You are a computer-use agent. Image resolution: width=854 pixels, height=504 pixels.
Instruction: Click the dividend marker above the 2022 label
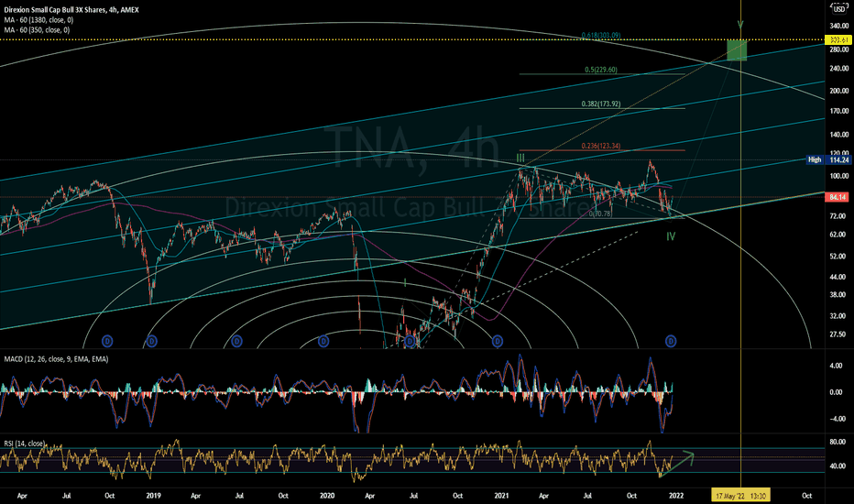(671, 342)
